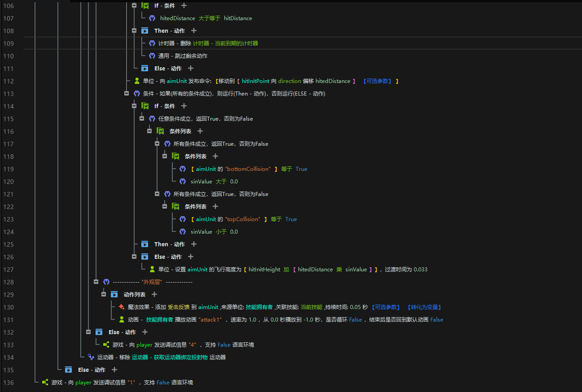Click the hitInitHeight variable on line 127
582x392 pixels.
264,270
